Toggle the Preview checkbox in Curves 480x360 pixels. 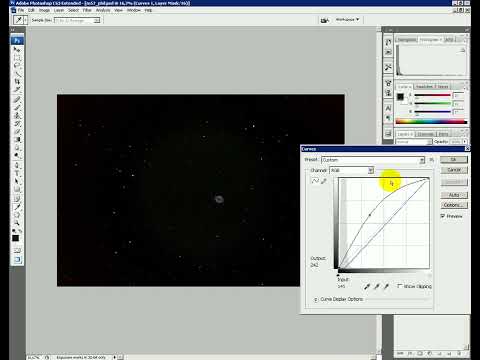[x=443, y=216]
